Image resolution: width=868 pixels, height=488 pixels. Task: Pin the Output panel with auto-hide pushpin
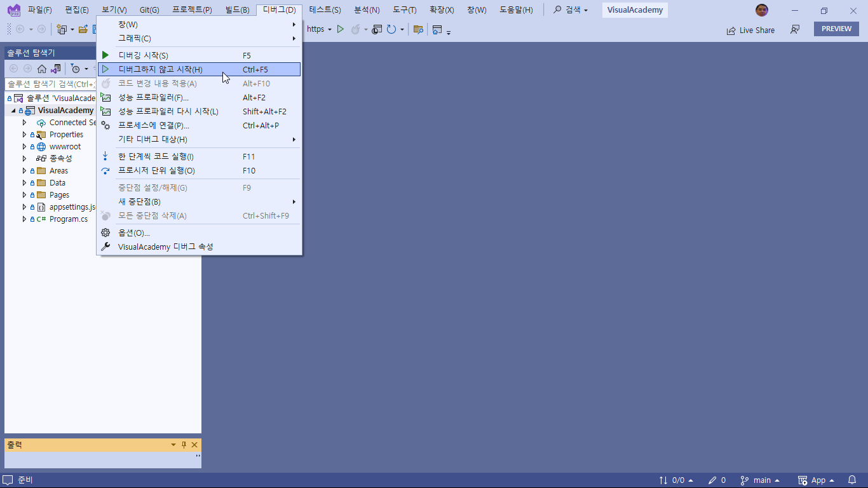(x=184, y=445)
